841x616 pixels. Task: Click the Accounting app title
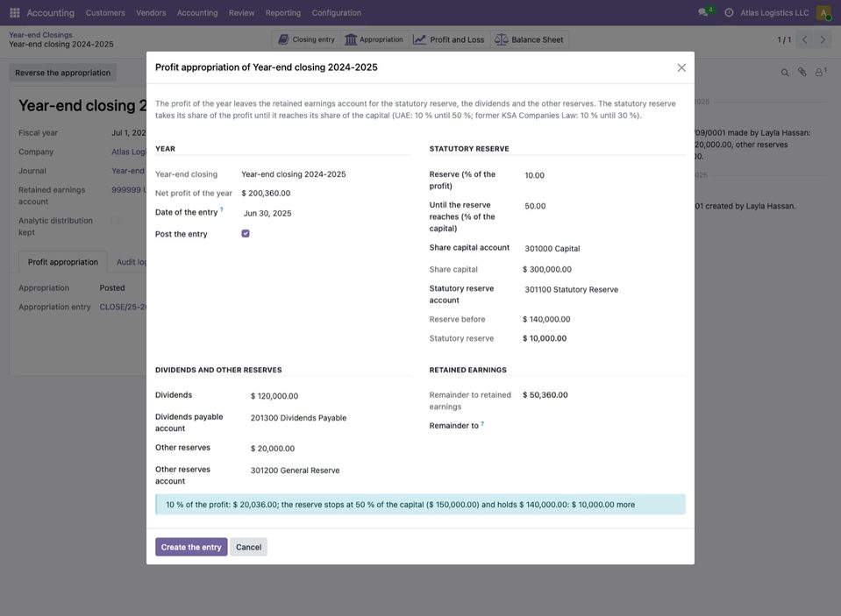click(50, 12)
